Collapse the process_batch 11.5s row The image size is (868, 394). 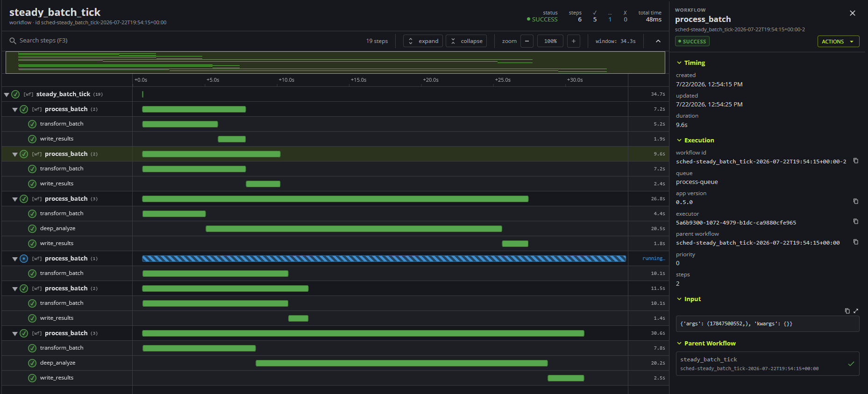click(x=15, y=288)
